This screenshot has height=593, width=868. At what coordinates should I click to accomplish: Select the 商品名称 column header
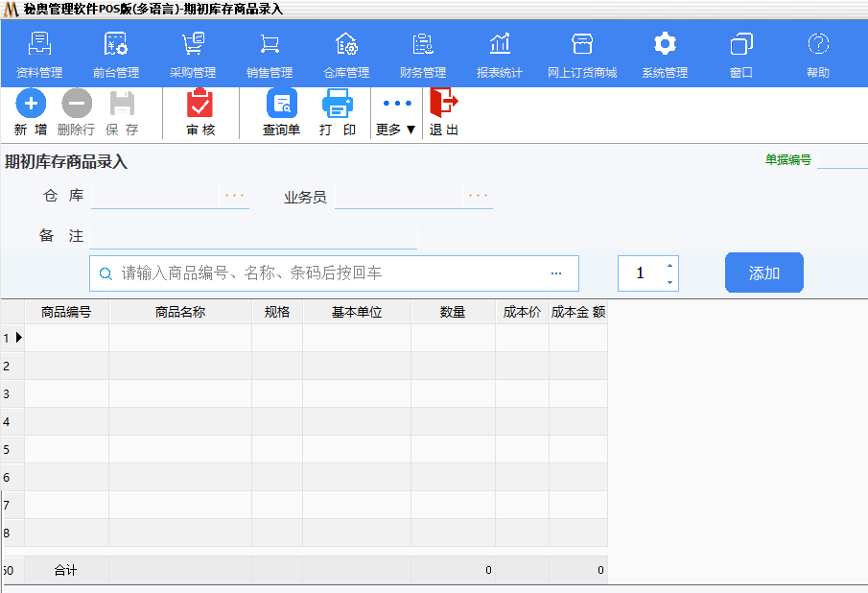click(x=180, y=312)
